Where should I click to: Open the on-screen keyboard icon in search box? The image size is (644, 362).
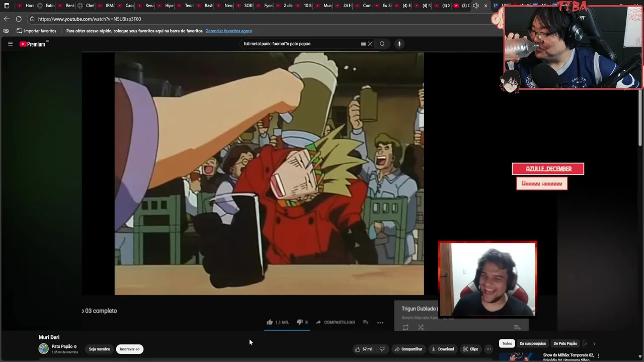coord(363,44)
